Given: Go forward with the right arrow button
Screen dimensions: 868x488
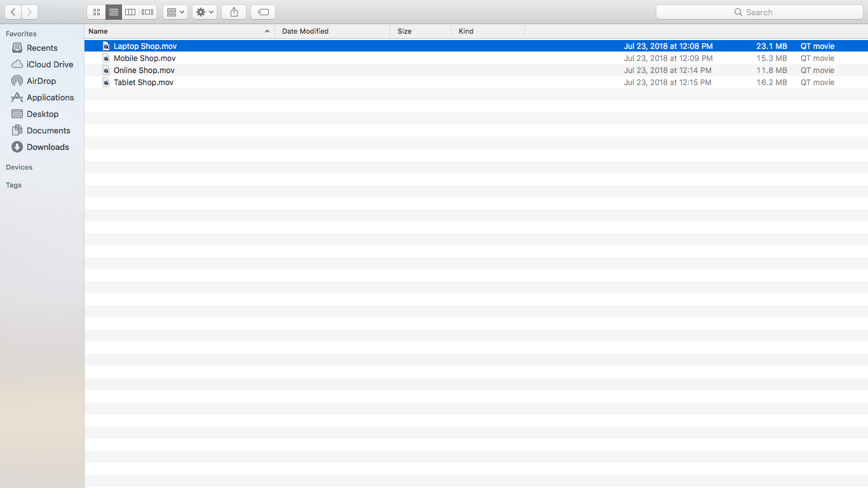Looking at the screenshot, I should coord(29,12).
